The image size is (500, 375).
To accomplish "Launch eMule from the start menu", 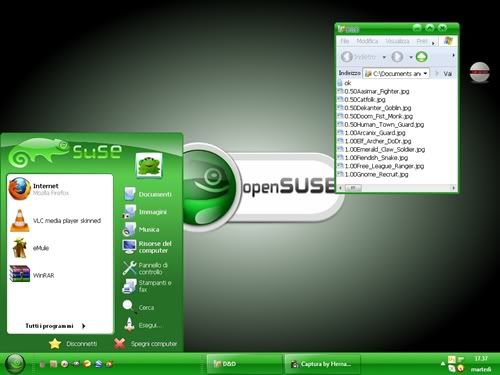I will [x=30, y=248].
